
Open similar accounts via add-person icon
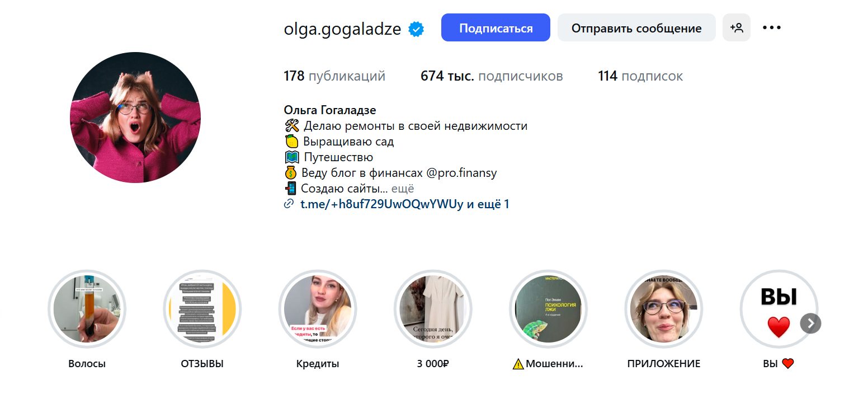click(x=737, y=27)
